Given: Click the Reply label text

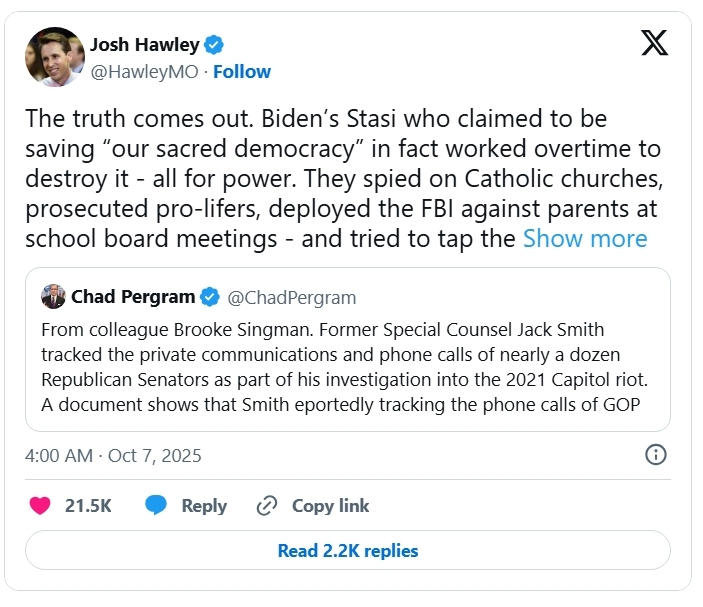Looking at the screenshot, I should (204, 506).
